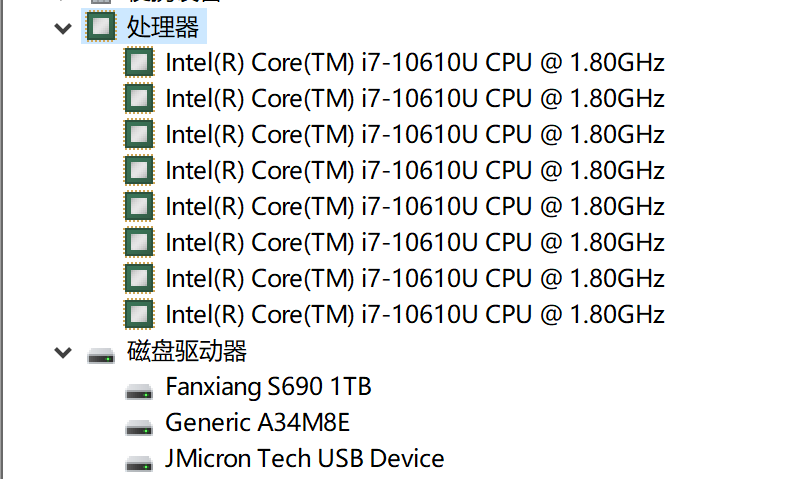This screenshot has width=791, height=479.
Task: Click the last i7-10610U processor's chip icon
Action: click(x=139, y=315)
